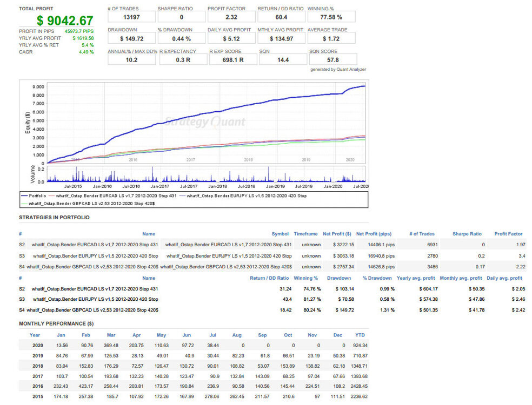Click S3 pips value 16940.8 pips
532x405 pixels.
(381, 256)
